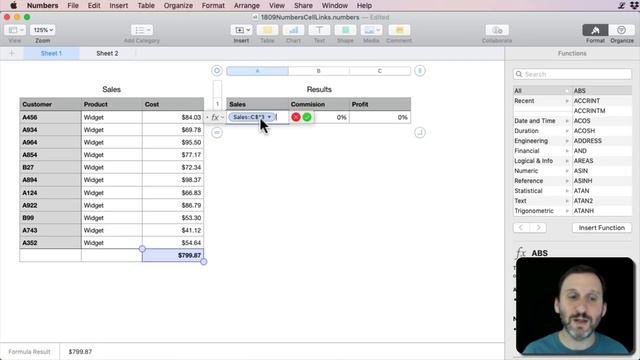Click the add column handle at top right of Results
This screenshot has width=640, height=360.
click(420, 71)
